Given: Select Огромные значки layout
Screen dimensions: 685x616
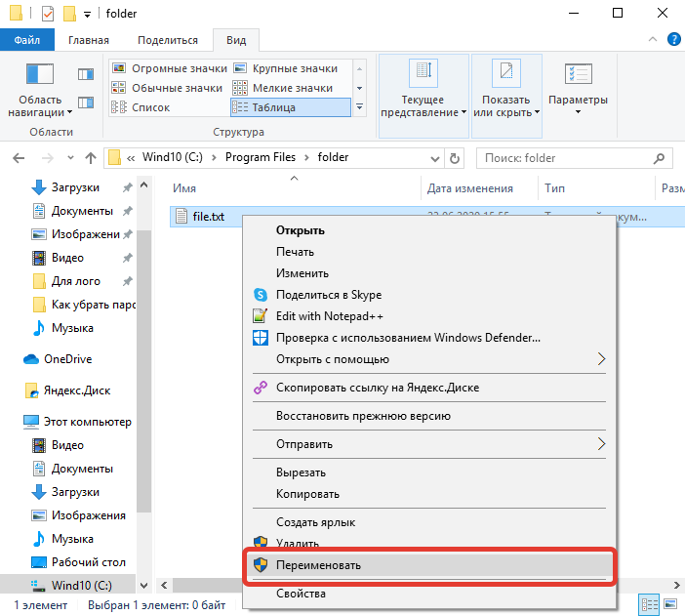Looking at the screenshot, I should tap(170, 68).
